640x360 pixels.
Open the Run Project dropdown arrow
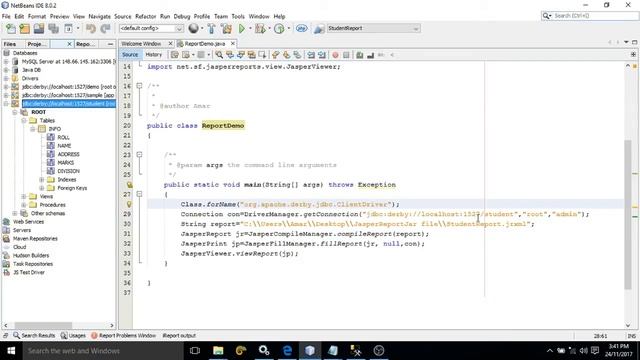(250, 29)
